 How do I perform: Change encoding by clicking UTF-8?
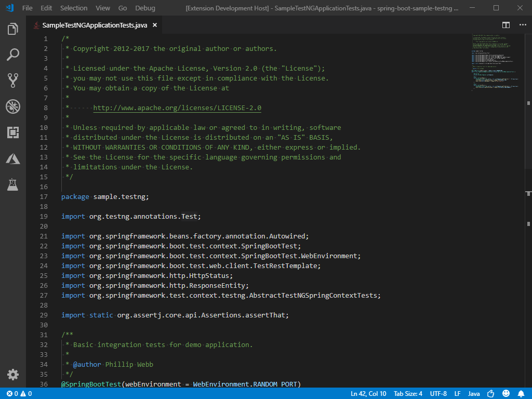438,393
